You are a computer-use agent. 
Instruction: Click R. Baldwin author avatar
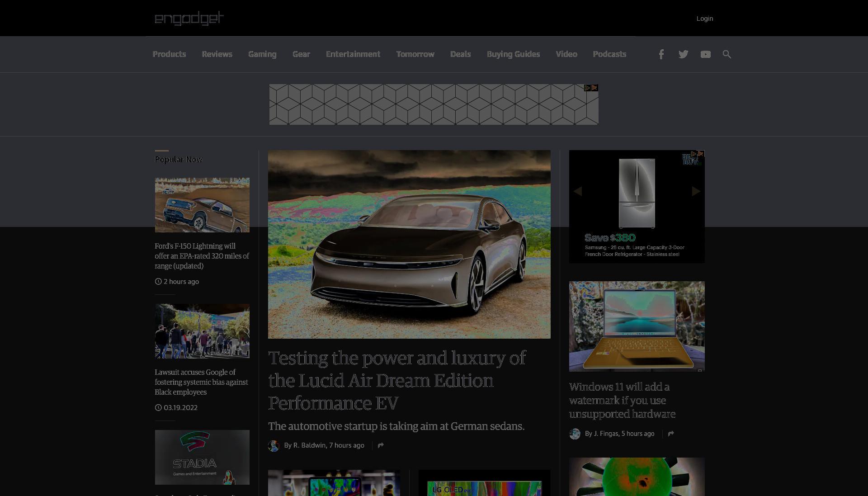pos(274,446)
